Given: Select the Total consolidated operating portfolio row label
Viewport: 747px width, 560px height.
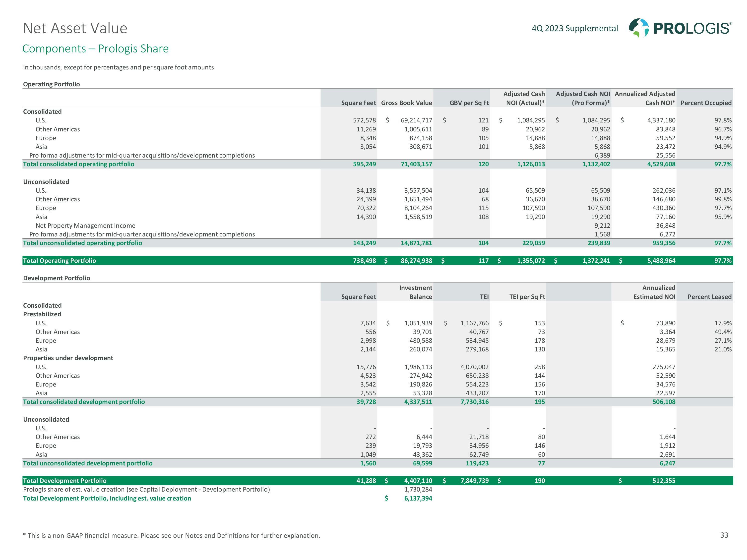Looking at the screenshot, I should point(79,164).
